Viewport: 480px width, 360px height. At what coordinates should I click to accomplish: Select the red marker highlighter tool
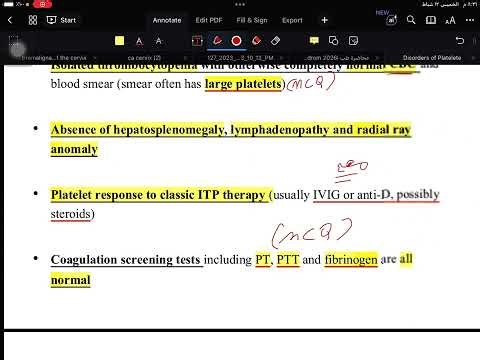256,41
